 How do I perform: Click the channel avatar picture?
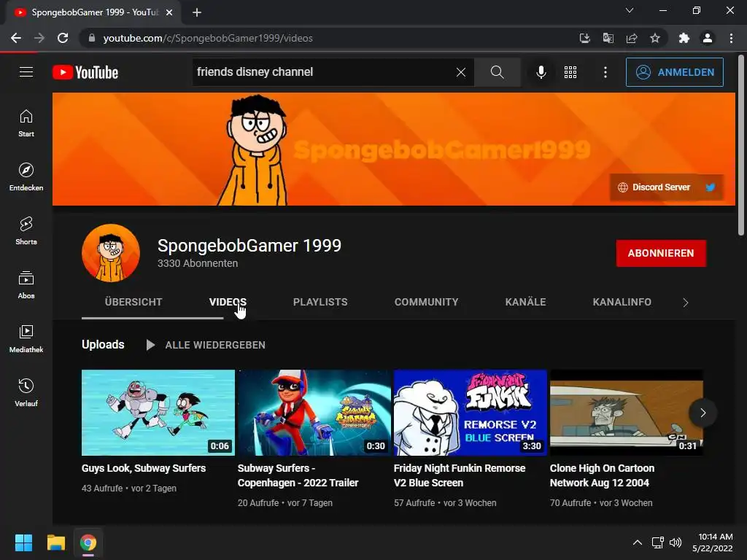(x=111, y=253)
